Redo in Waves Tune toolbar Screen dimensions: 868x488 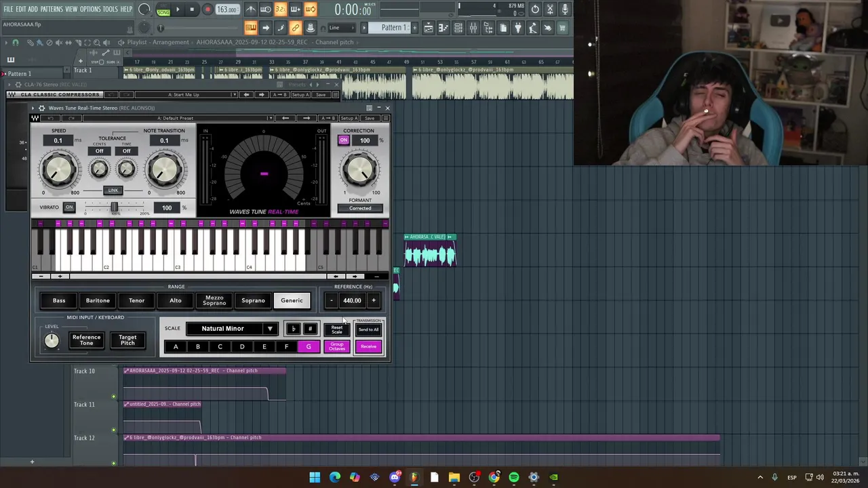(71, 118)
